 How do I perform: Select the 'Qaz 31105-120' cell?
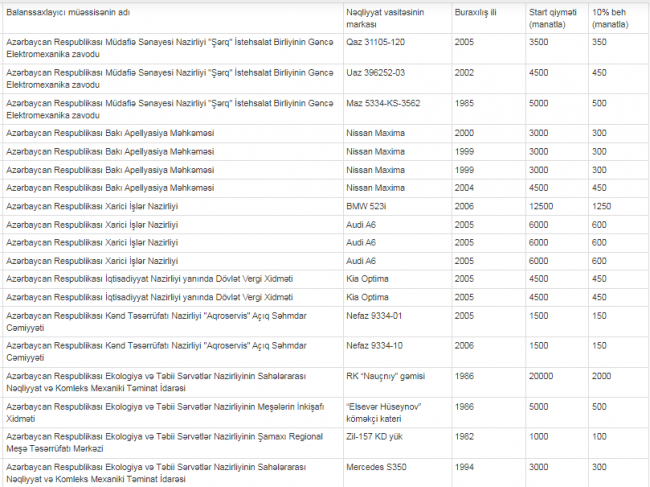397,48
